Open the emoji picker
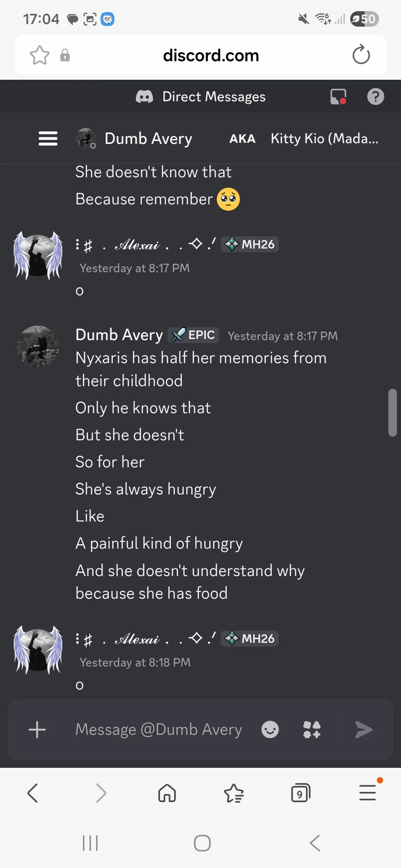401x868 pixels. (x=270, y=730)
